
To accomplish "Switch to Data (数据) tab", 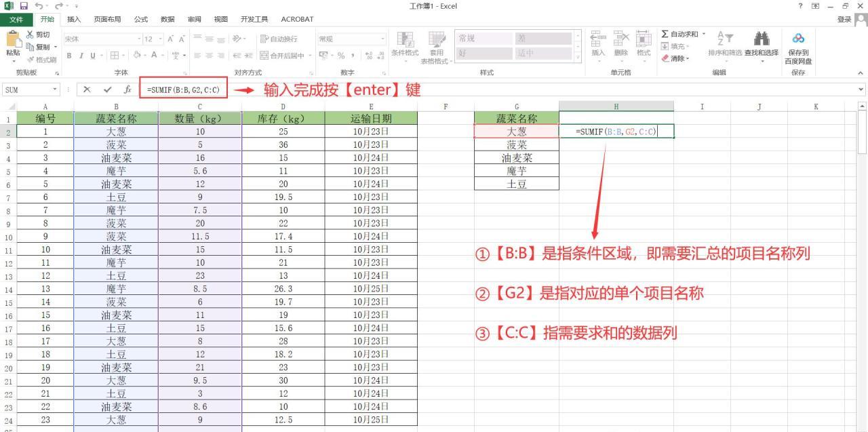I will (x=167, y=19).
